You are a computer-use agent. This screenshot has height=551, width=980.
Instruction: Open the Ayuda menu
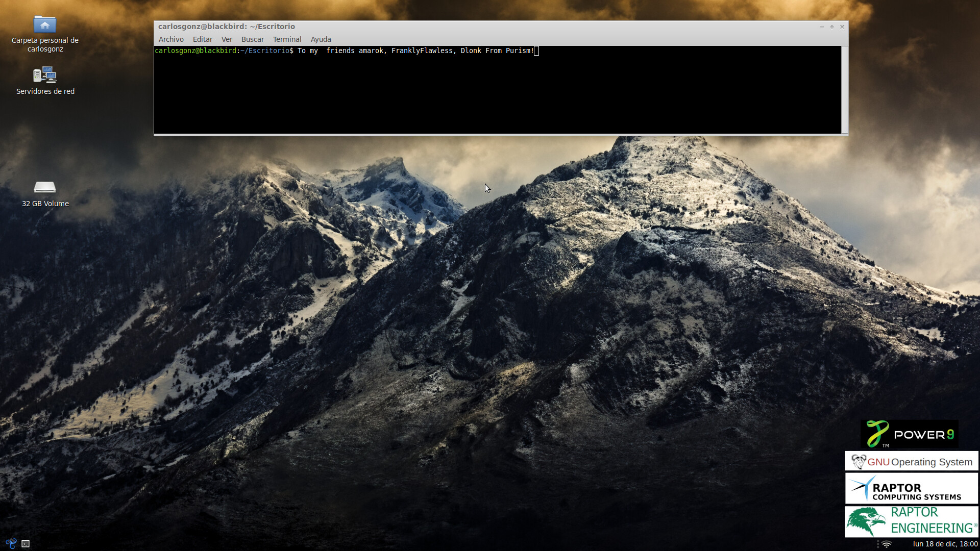point(321,39)
